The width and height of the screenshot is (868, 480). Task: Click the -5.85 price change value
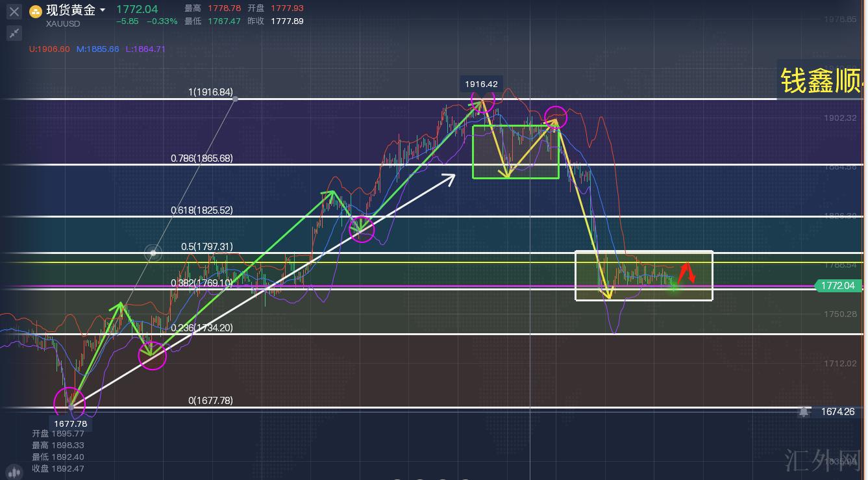[127, 21]
